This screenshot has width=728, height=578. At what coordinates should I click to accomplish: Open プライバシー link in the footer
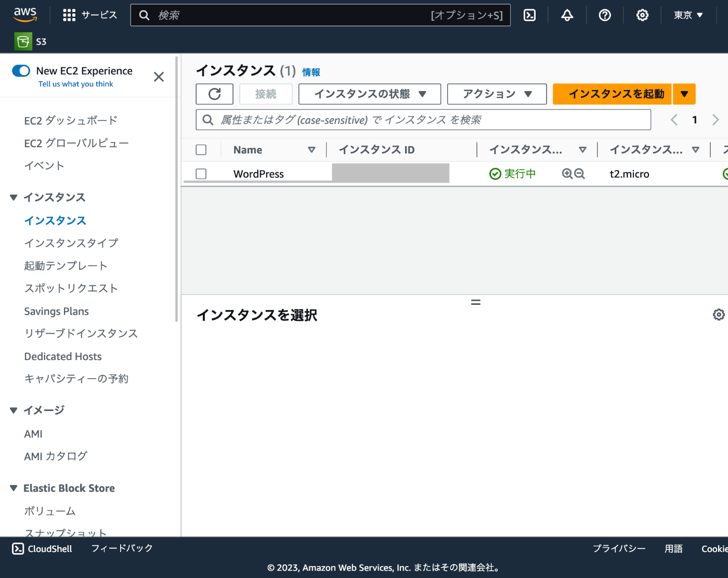coord(619,548)
